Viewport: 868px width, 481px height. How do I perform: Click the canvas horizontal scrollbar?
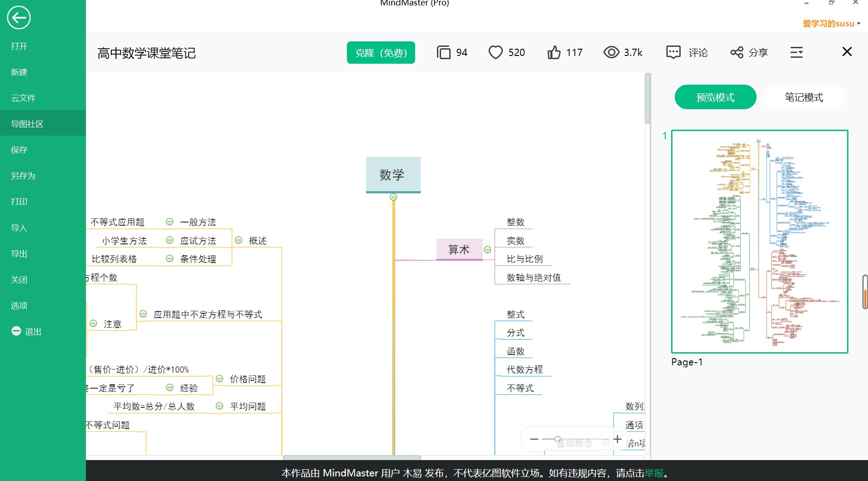[352, 457]
